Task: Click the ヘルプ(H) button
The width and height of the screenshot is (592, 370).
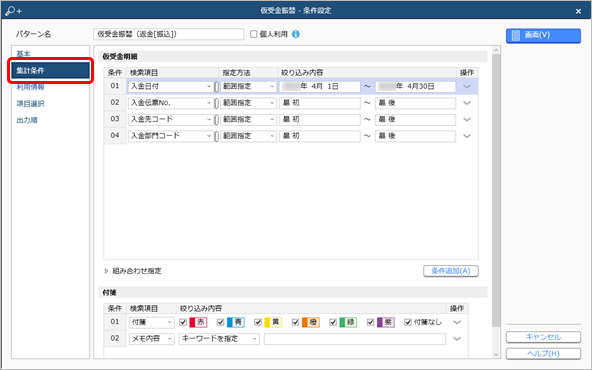Action: (543, 353)
